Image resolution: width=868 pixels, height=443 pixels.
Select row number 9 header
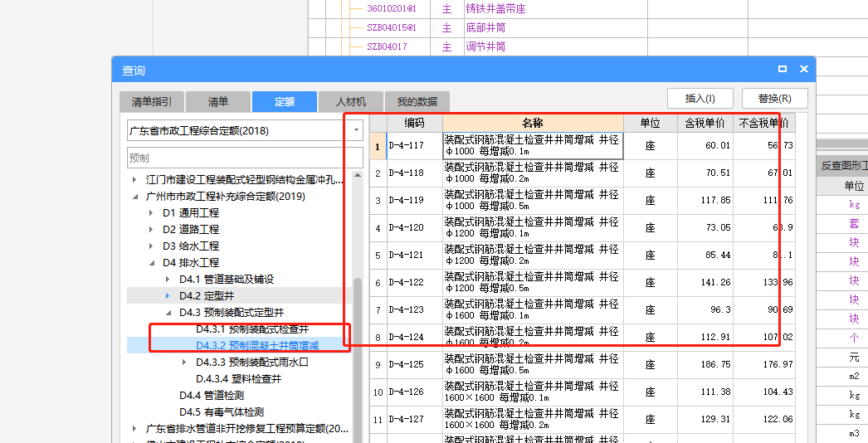coord(378,365)
